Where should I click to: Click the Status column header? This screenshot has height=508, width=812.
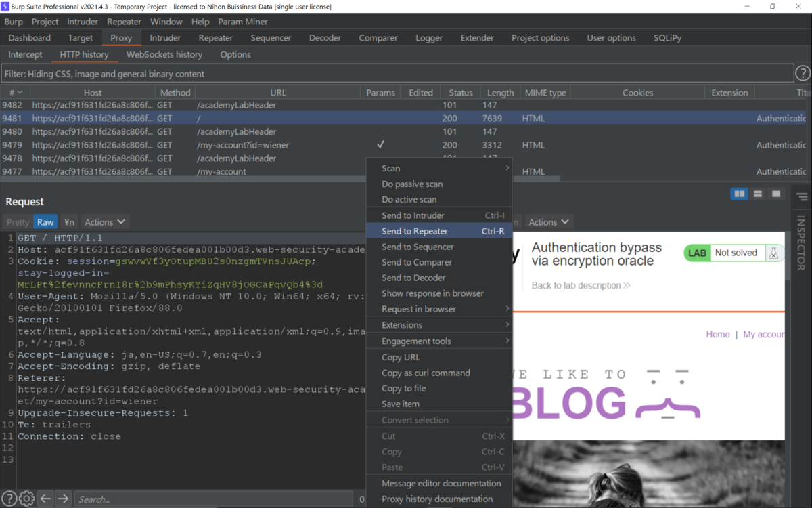(461, 93)
